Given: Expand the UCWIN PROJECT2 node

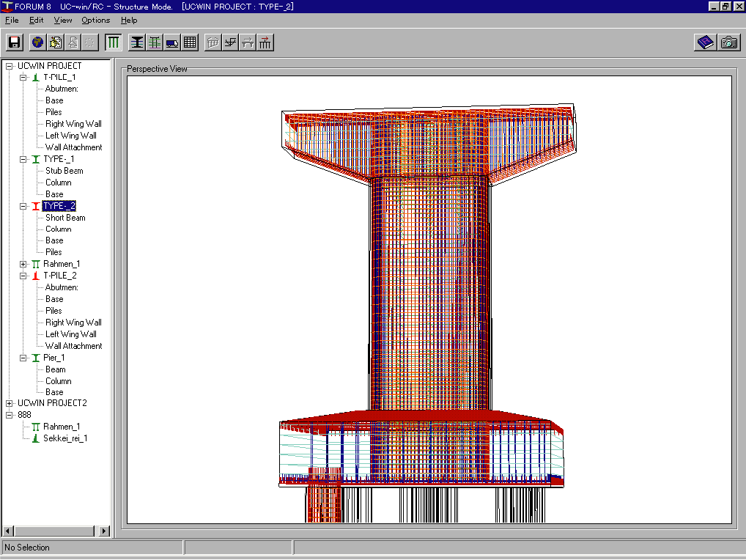Looking at the screenshot, I should 9,403.
